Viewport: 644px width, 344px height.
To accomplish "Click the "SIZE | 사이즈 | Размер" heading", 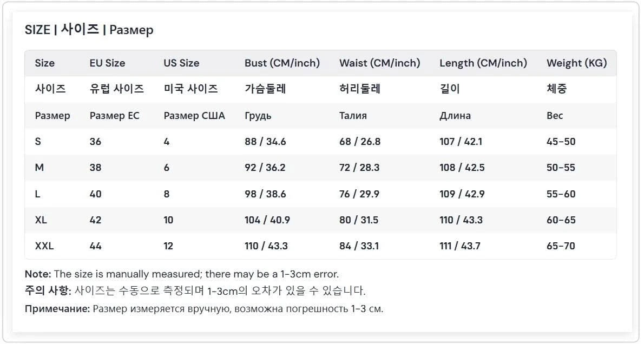I will pyautogui.click(x=89, y=30).
